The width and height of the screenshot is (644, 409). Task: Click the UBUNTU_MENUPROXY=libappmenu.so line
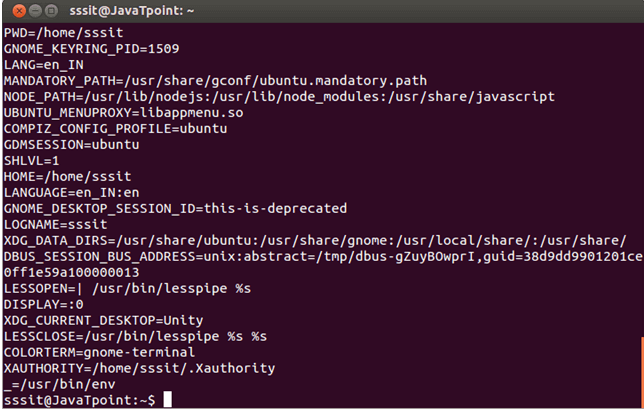[124, 113]
